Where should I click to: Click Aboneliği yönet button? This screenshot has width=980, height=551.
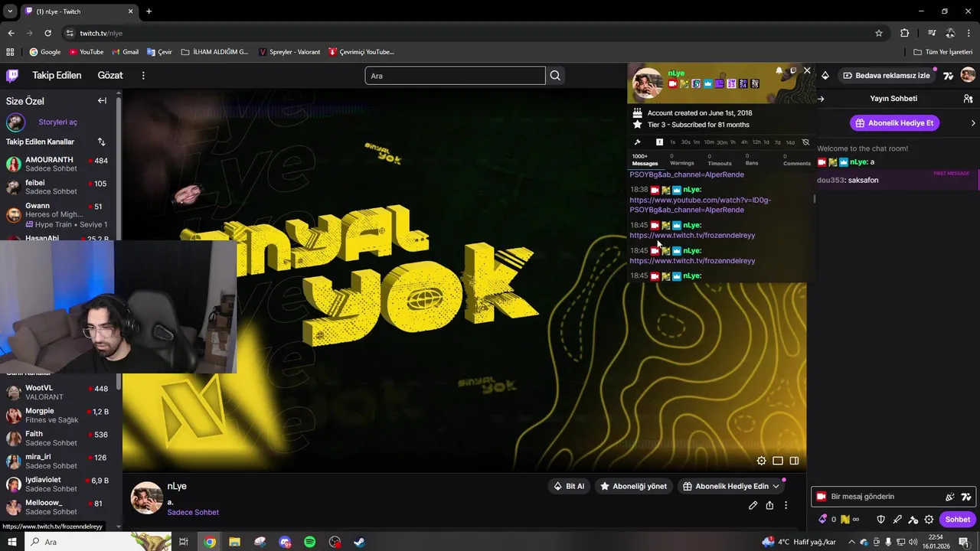(x=633, y=486)
